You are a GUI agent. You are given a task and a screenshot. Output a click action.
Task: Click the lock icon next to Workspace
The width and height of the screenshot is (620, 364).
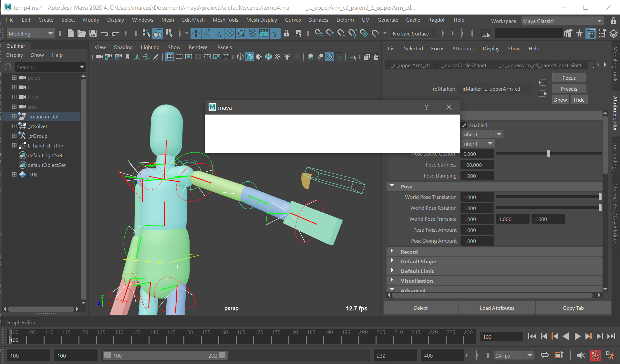[x=613, y=21]
